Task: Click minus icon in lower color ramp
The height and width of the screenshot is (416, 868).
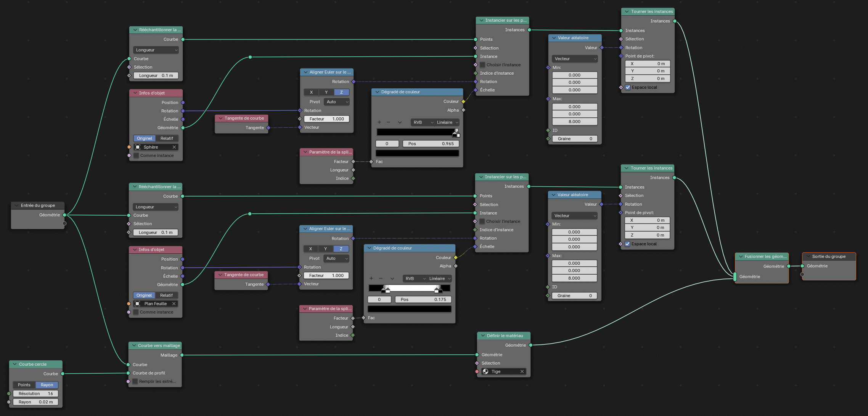Action: [x=381, y=278]
